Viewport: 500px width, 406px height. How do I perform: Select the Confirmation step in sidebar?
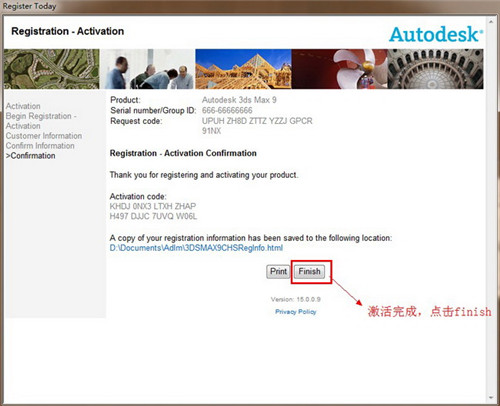tap(31, 156)
